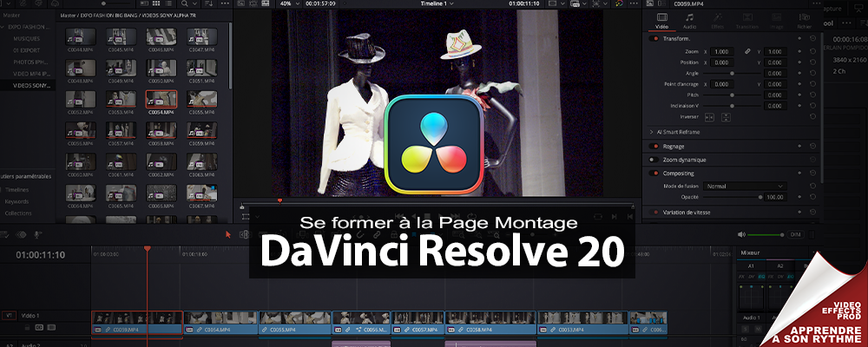Click the flip vertical Inverser icon
Screen dimensions: 868x347
[727, 117]
